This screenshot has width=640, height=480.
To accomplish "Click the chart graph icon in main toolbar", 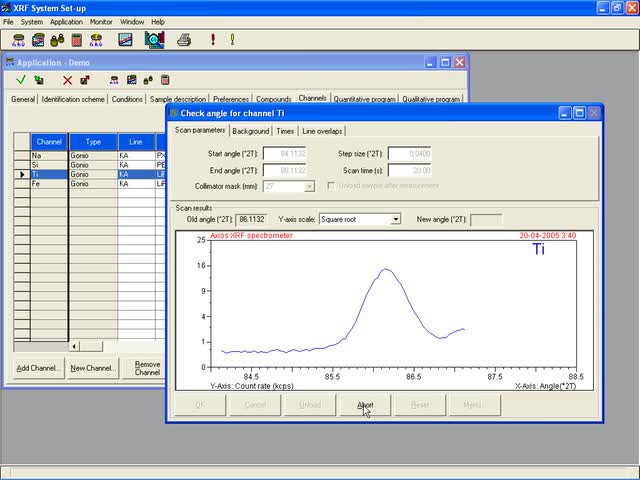I will (126, 40).
